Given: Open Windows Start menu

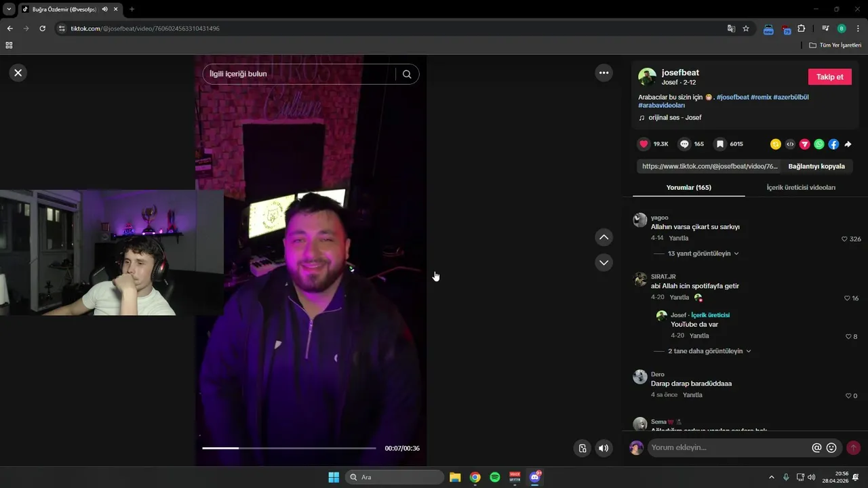Looking at the screenshot, I should 334,477.
